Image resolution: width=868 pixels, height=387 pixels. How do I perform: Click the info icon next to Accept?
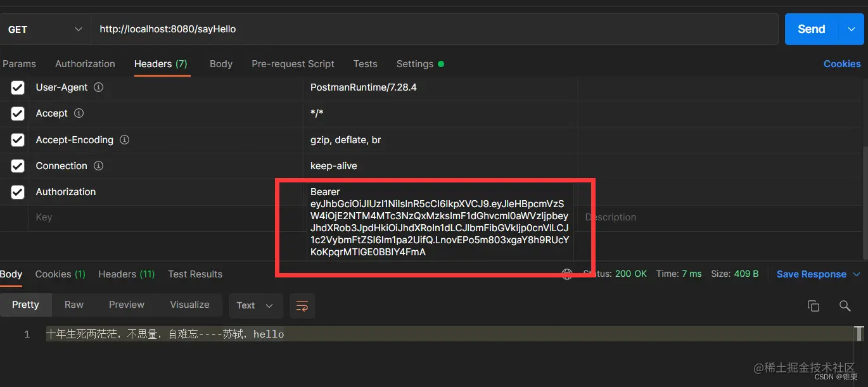pos(79,113)
